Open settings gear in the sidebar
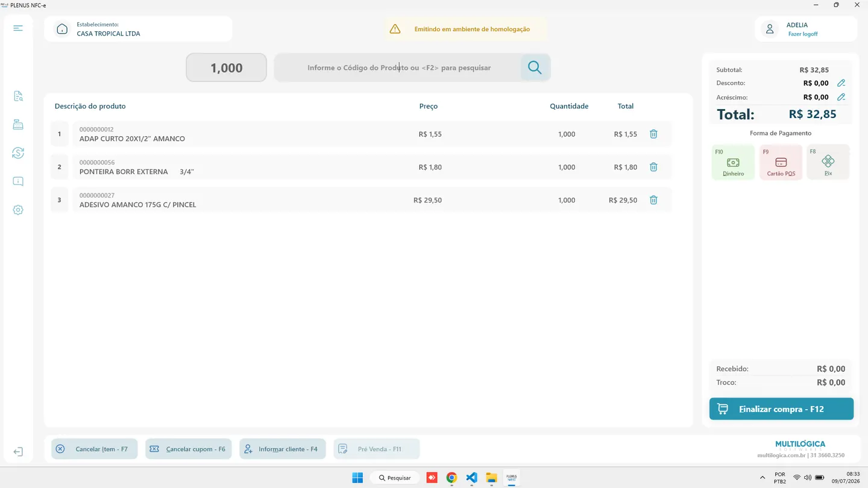868x488 pixels. pyautogui.click(x=18, y=210)
